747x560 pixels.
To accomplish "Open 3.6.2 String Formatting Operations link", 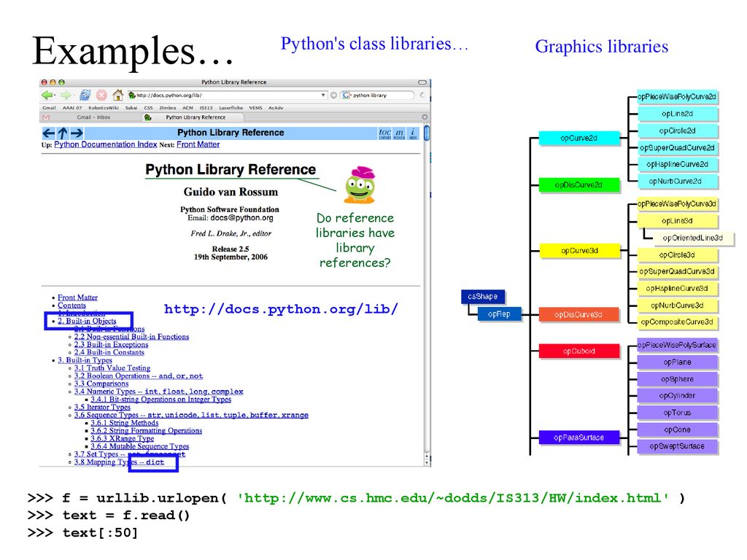I will tap(146, 430).
